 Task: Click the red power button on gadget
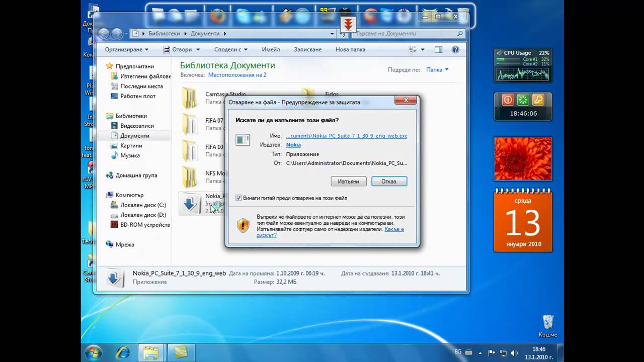[x=508, y=100]
